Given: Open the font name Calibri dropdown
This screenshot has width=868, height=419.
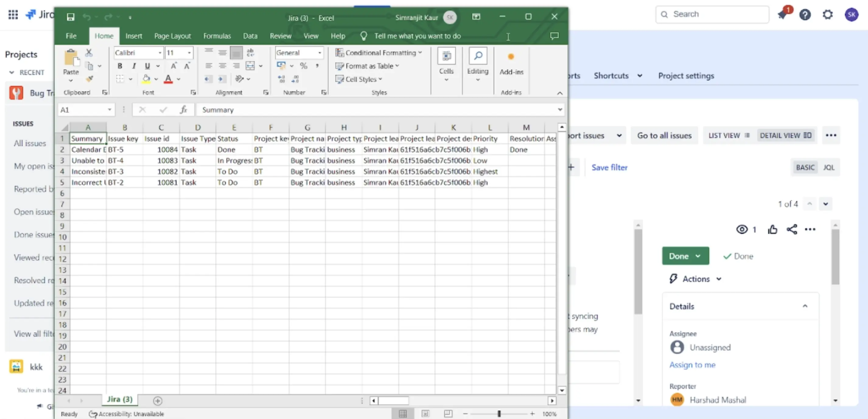Looking at the screenshot, I should click(x=160, y=53).
